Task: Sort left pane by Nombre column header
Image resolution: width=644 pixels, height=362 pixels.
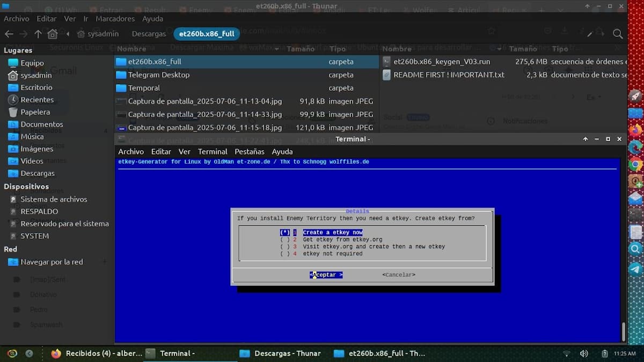Action: tap(199, 49)
